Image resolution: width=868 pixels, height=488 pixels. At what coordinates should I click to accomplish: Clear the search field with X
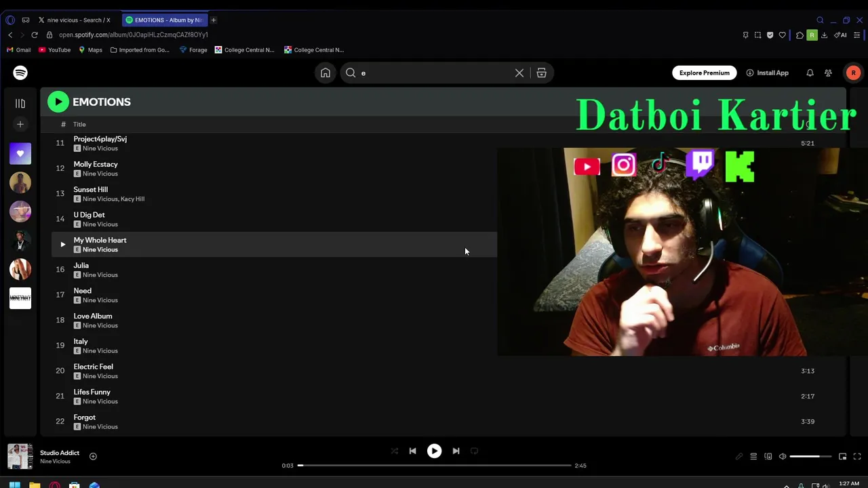pos(519,73)
